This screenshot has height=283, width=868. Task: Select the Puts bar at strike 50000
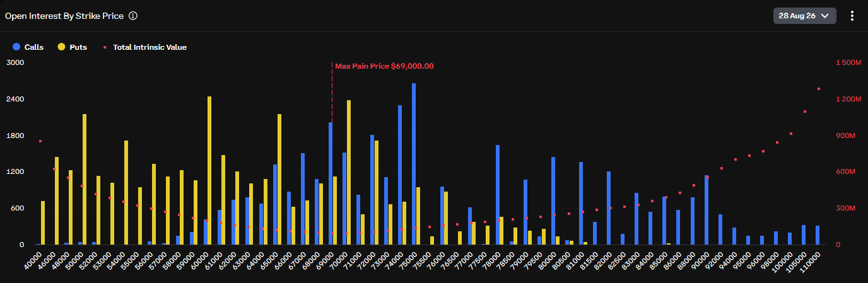[85, 179]
